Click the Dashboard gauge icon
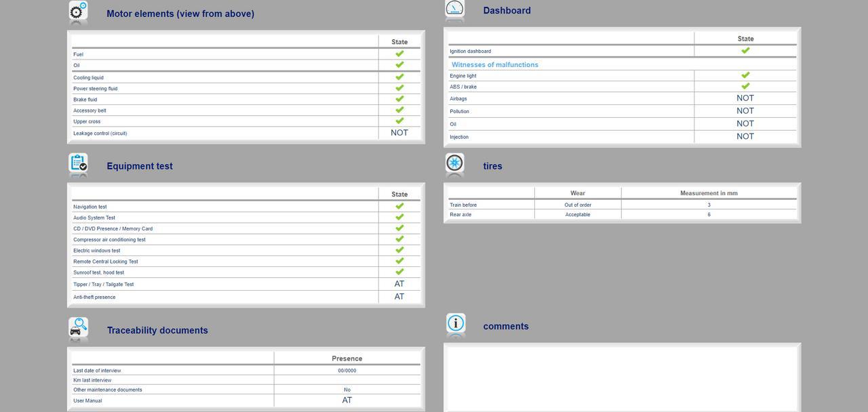868x412 pixels. (454, 9)
